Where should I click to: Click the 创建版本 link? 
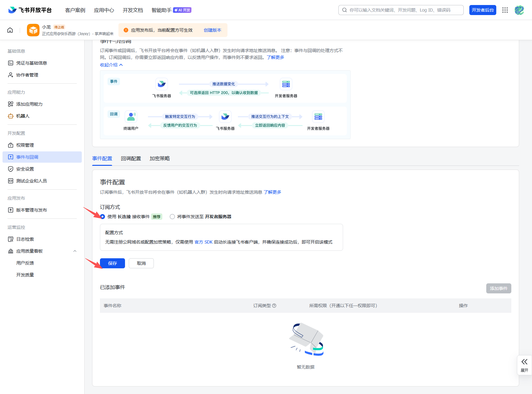[212, 30]
